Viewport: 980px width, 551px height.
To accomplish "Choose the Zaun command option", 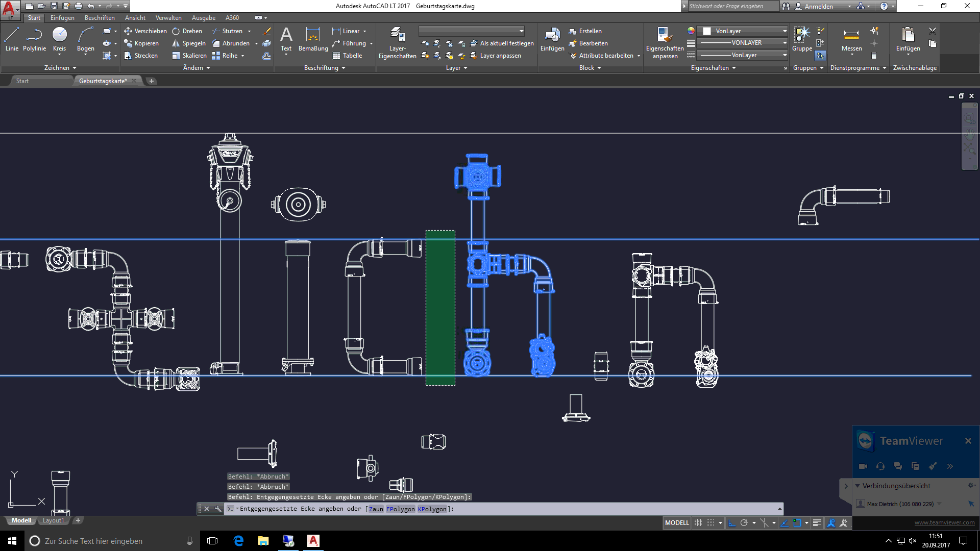I will (x=376, y=509).
